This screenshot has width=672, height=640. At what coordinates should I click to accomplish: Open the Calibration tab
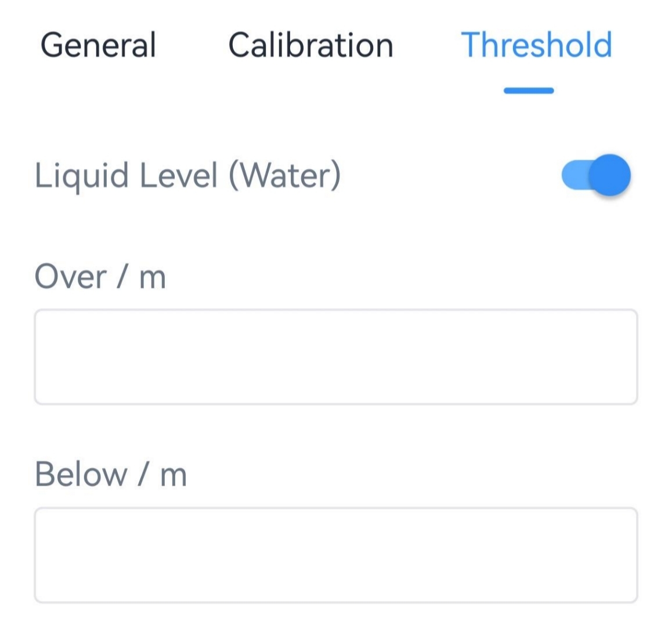click(310, 45)
